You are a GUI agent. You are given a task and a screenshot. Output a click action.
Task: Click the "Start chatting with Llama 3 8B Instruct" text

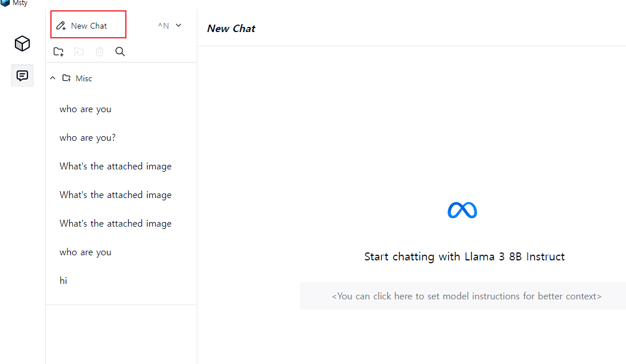click(464, 256)
